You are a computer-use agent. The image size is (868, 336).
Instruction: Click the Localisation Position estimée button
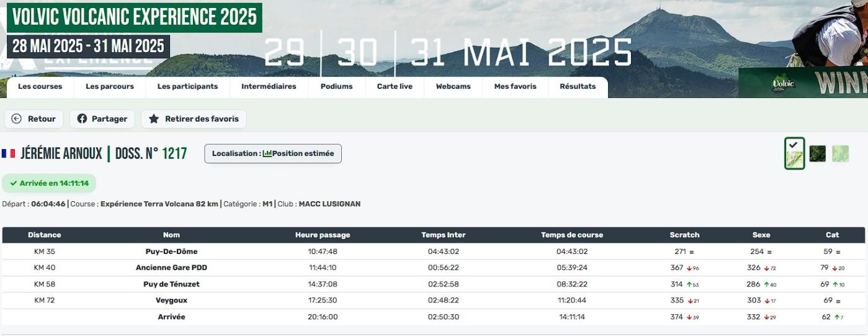point(273,153)
